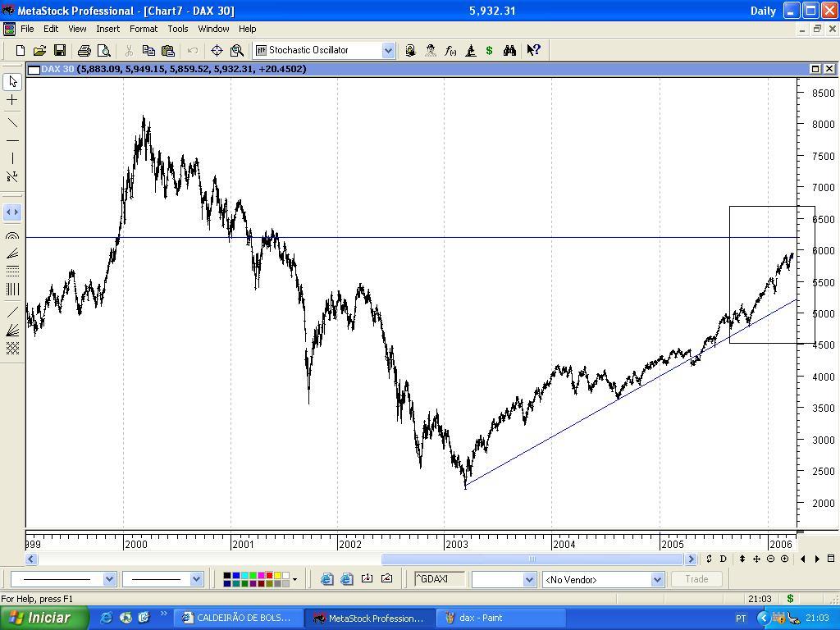The height and width of the screenshot is (630, 840).
Task: Select the Fibonacci Arcs tool
Action: click(x=12, y=235)
